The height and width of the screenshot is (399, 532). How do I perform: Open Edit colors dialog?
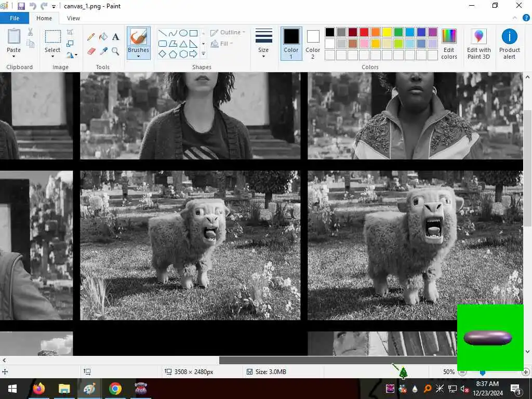[449, 44]
